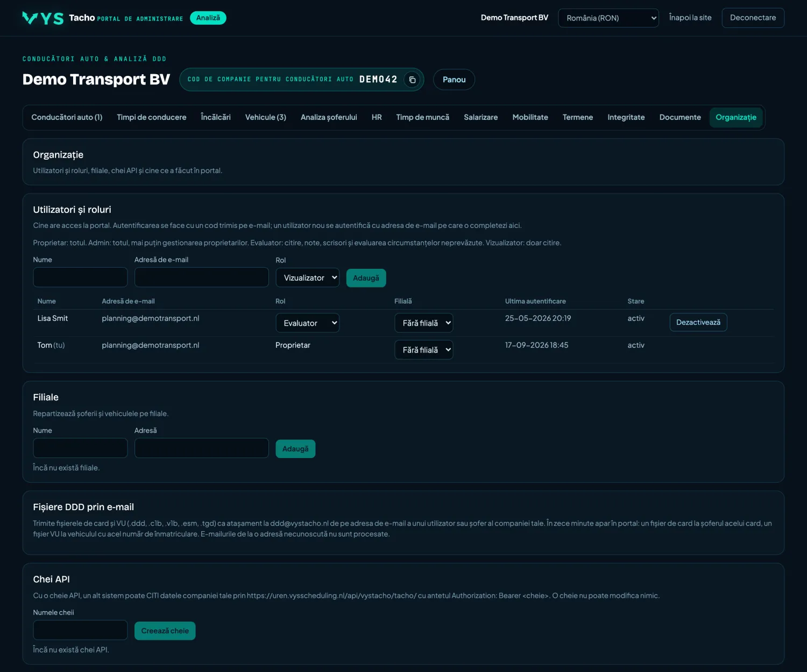807x672 pixels.
Task: Open the Timpi de conducere tab
Action: pyautogui.click(x=152, y=117)
